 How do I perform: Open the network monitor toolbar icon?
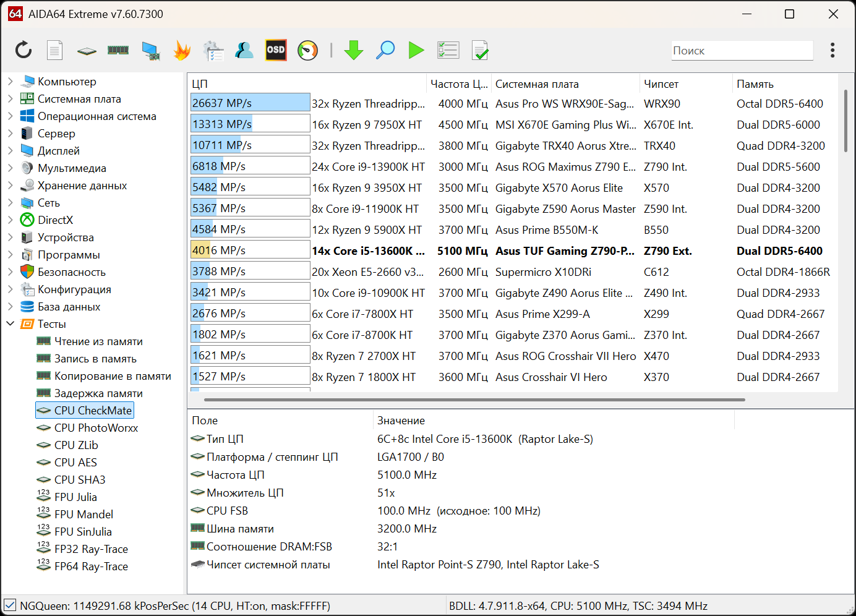pos(150,51)
